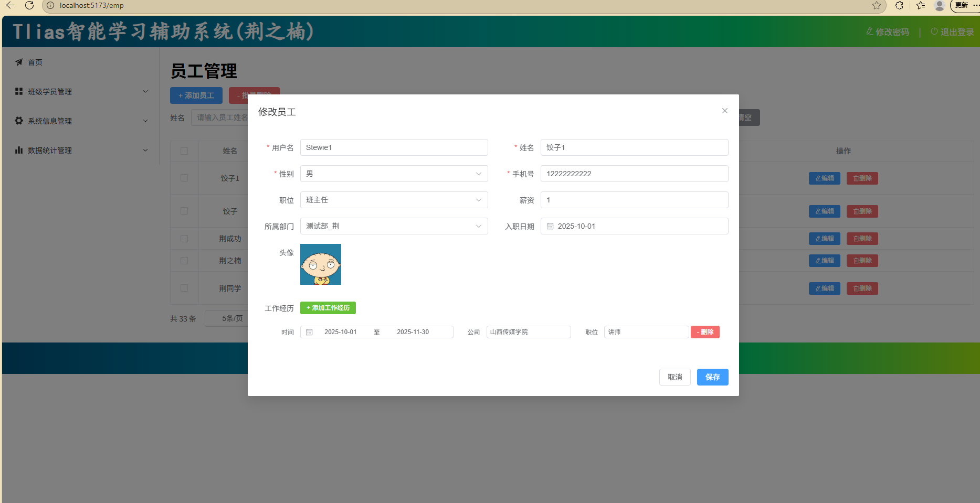Click the 系统信息管理 gear icon
The width and height of the screenshot is (980, 503).
coord(19,121)
